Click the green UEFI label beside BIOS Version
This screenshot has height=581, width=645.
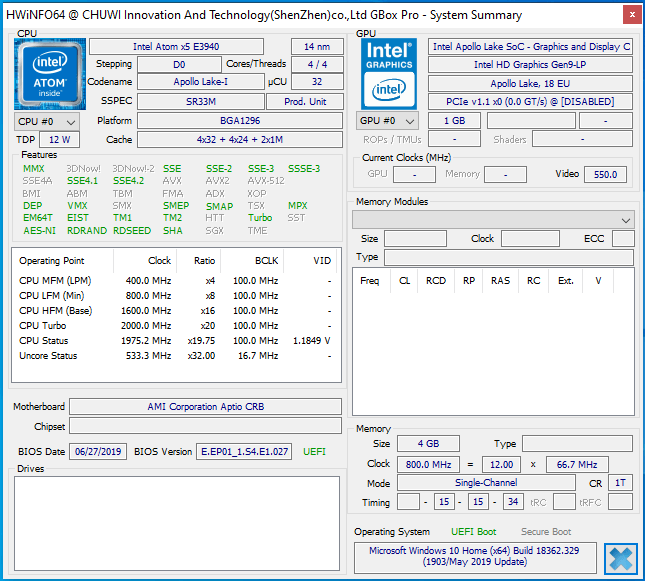click(x=314, y=451)
